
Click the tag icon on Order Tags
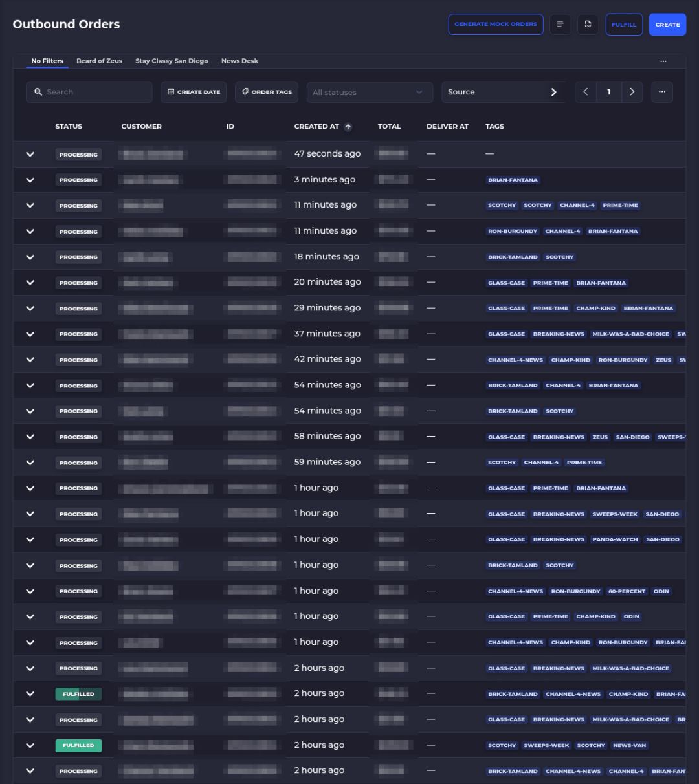pyautogui.click(x=245, y=92)
